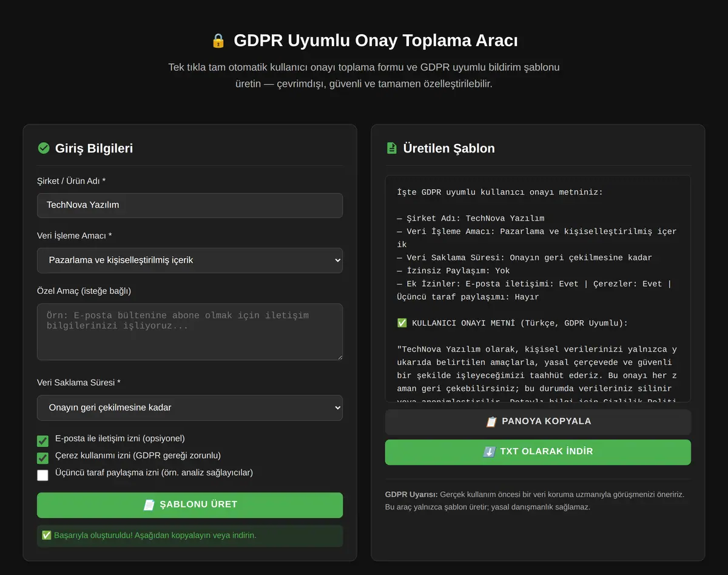Click the 'GDPR Uyarısı:' warning text
Viewport: 728px width, 575px height.
411,494
